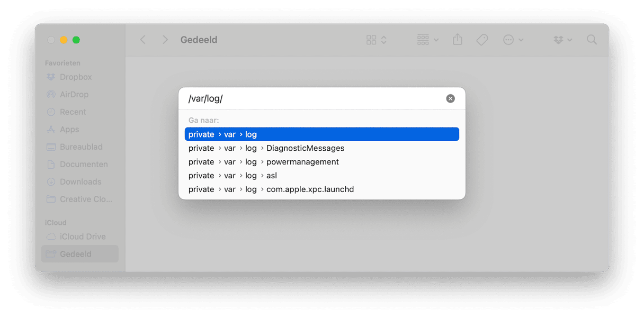
Task: Click the /var/log/ path input field
Action: [312, 98]
